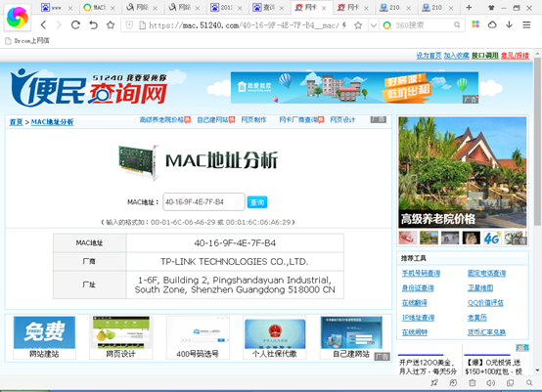Click the address bar URL

(x=244, y=25)
